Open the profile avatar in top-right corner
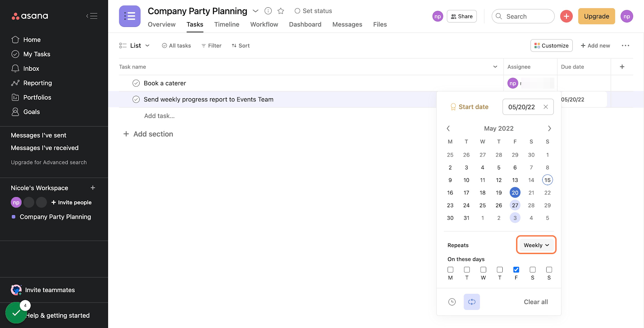This screenshot has height=328, width=644. [627, 16]
